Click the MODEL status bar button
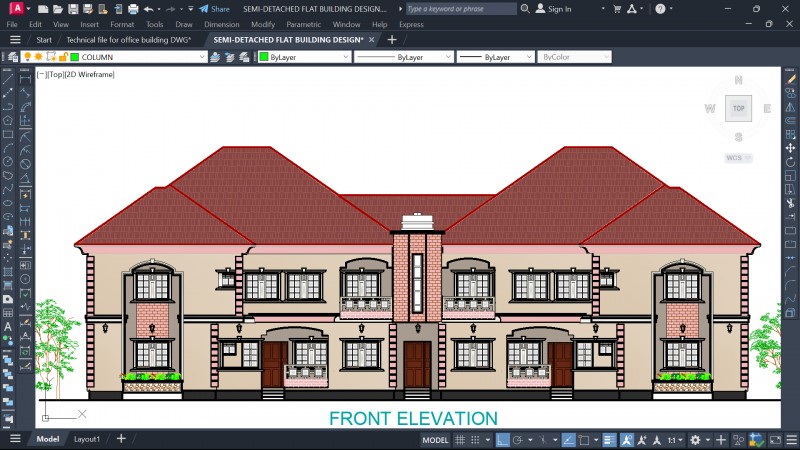Image resolution: width=800 pixels, height=450 pixels. (435, 440)
